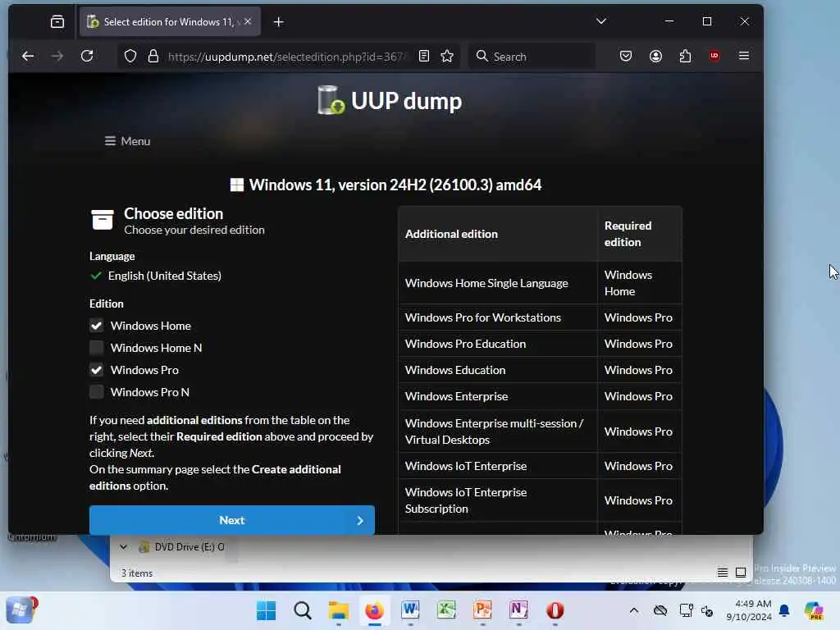Launch PowerPoint from taskbar

pyautogui.click(x=482, y=610)
